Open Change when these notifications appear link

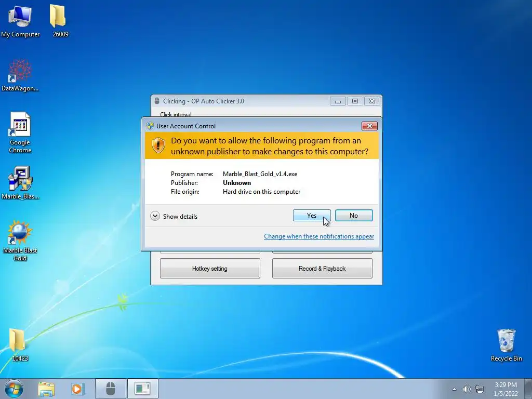[319, 236]
